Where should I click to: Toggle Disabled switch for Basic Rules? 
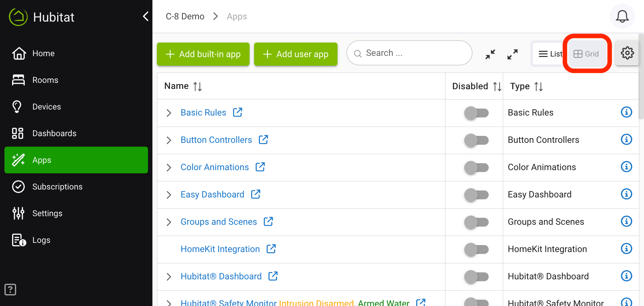point(476,113)
